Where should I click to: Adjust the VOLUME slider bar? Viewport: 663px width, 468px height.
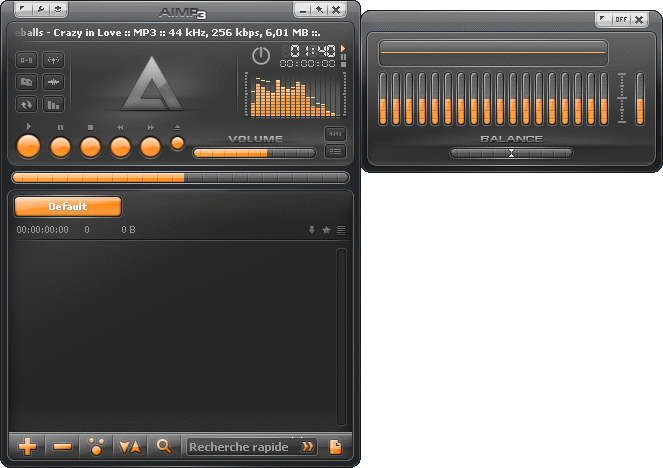(x=255, y=153)
